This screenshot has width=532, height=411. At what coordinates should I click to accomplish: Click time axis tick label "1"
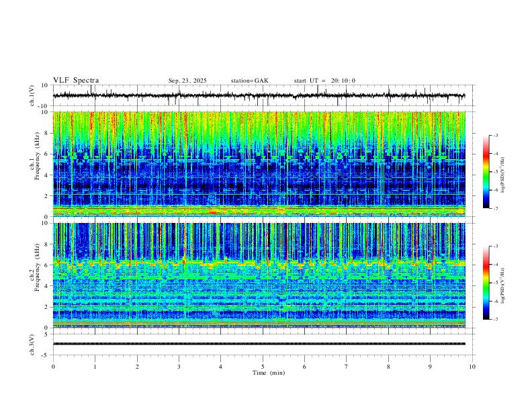(95, 367)
